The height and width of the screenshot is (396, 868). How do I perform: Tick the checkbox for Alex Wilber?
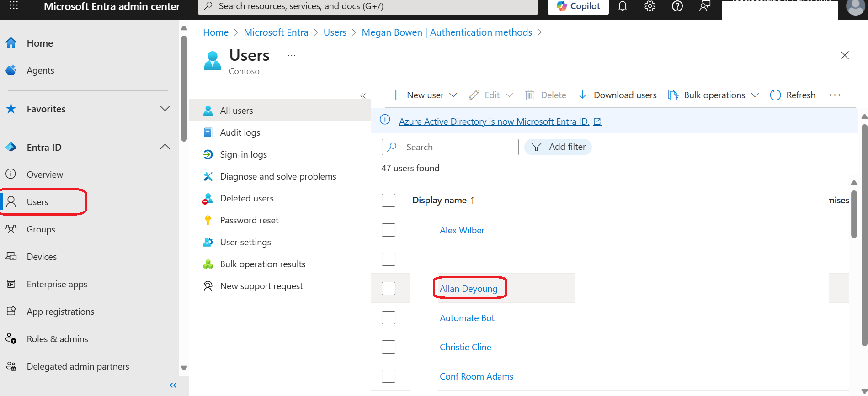[389, 230]
